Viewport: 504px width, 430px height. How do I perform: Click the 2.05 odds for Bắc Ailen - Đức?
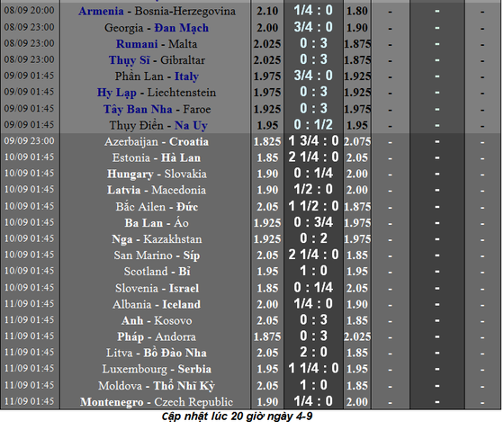pyautogui.click(x=267, y=207)
